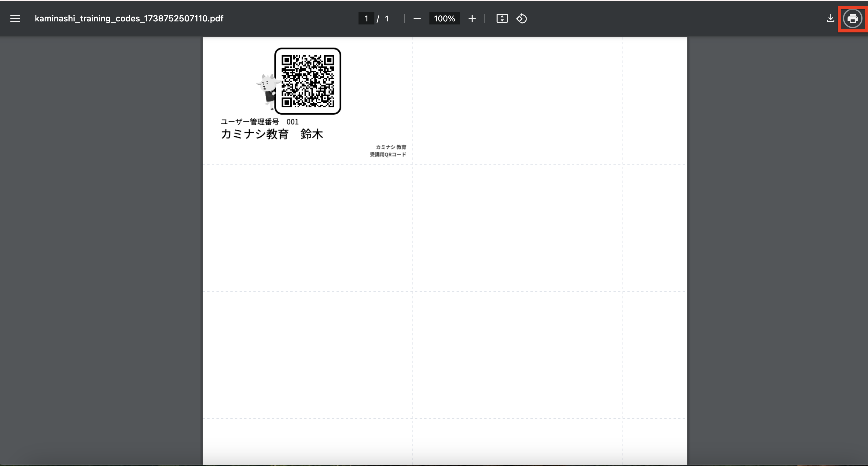
Task: Click the text ユーザー管理番号 001
Action: [260, 122]
